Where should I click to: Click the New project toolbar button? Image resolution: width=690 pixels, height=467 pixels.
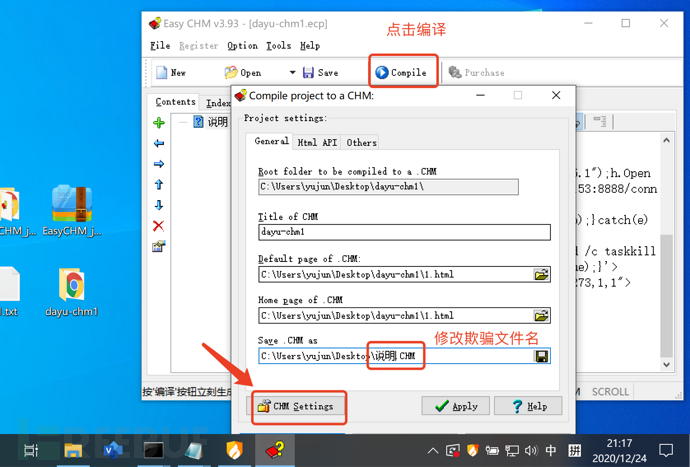pos(171,73)
